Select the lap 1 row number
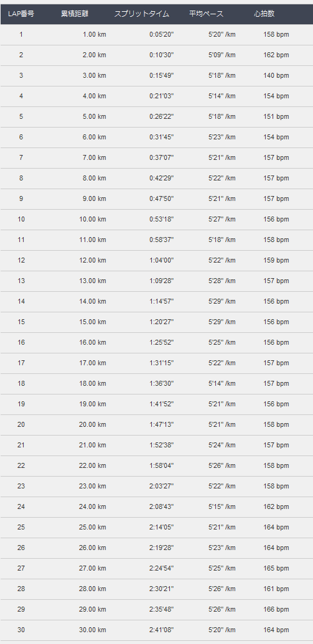The image size is (313, 644). tap(21, 34)
